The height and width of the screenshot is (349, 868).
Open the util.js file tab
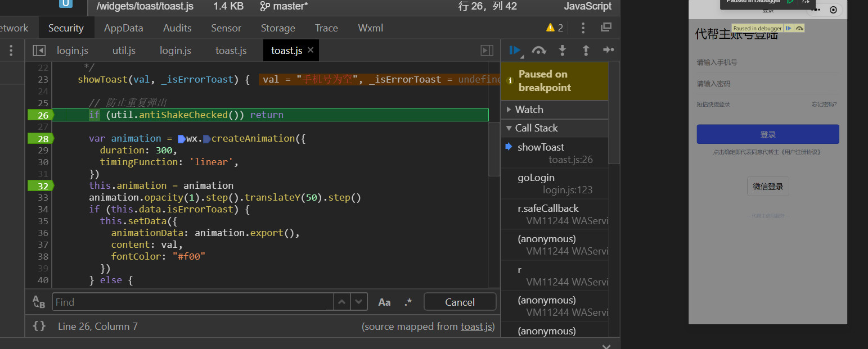[124, 51]
